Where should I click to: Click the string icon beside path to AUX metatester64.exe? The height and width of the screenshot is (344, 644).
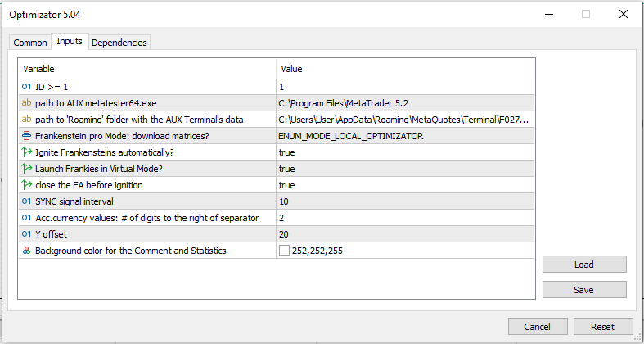26,103
